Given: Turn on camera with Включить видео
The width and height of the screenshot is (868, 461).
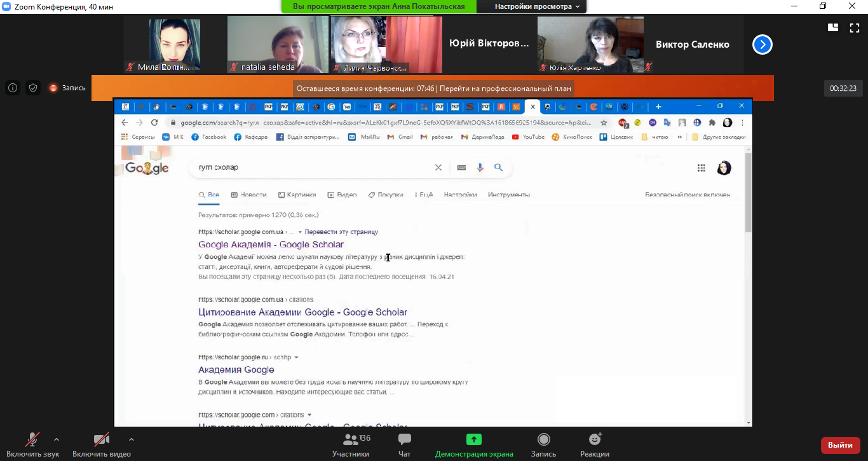Looking at the screenshot, I should 101,440.
